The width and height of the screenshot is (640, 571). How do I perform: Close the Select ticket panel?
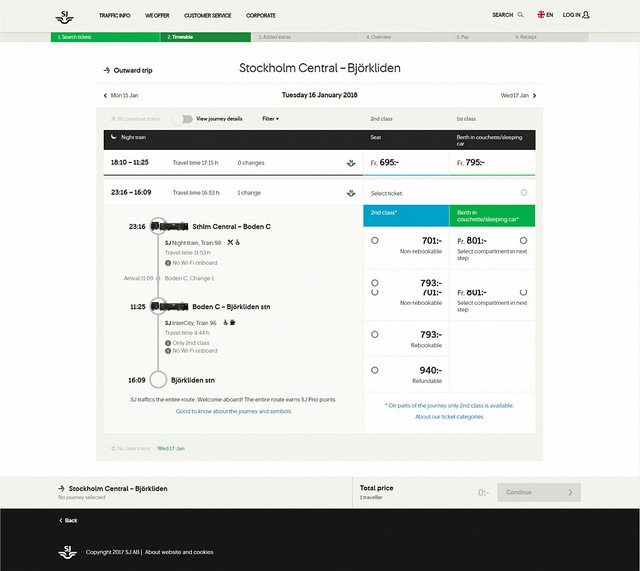(524, 192)
